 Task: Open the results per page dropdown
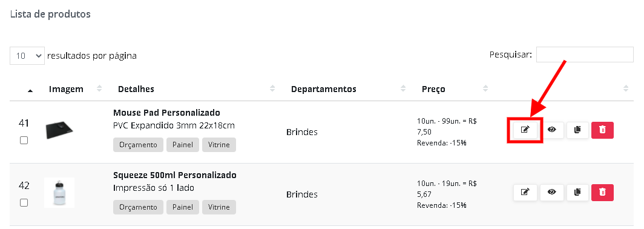coord(27,56)
